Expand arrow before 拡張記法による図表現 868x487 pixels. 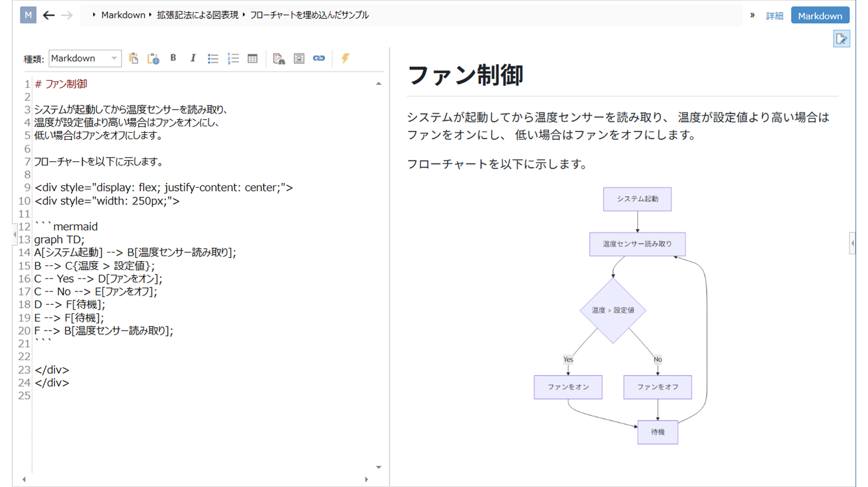tap(150, 15)
